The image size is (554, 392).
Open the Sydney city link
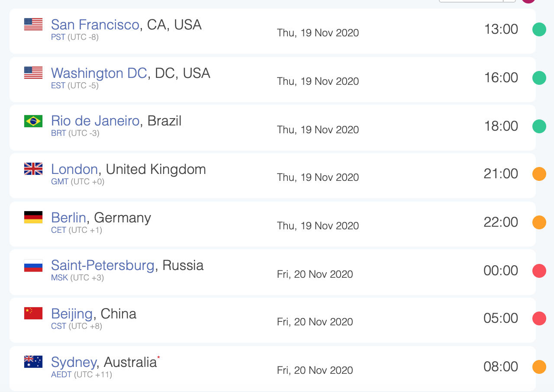pos(74,362)
